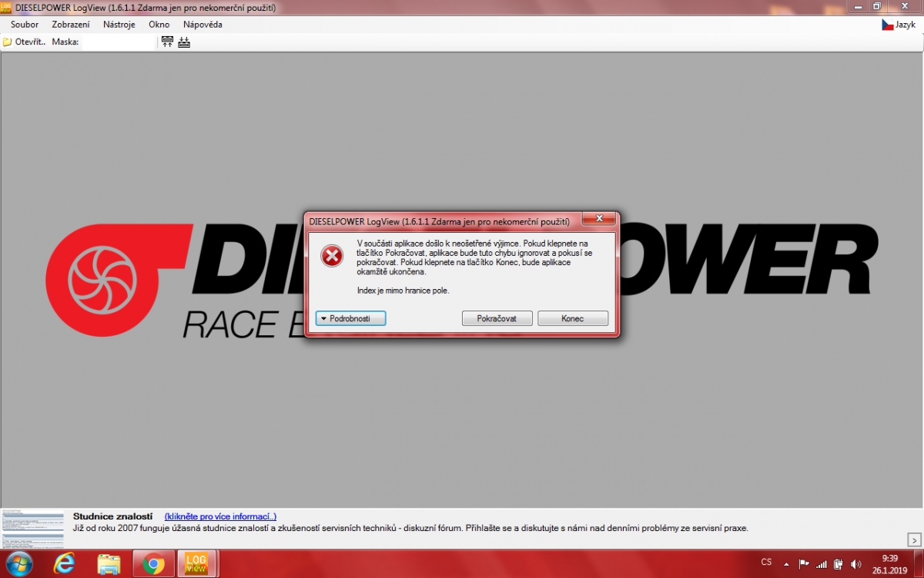
Task: Click the CS keyboard language indicator
Action: (766, 563)
